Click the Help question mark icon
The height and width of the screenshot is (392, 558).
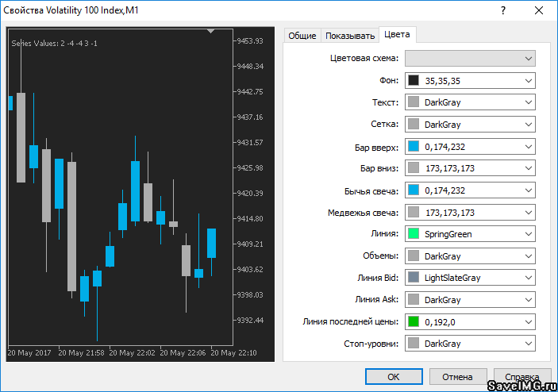pos(502,10)
